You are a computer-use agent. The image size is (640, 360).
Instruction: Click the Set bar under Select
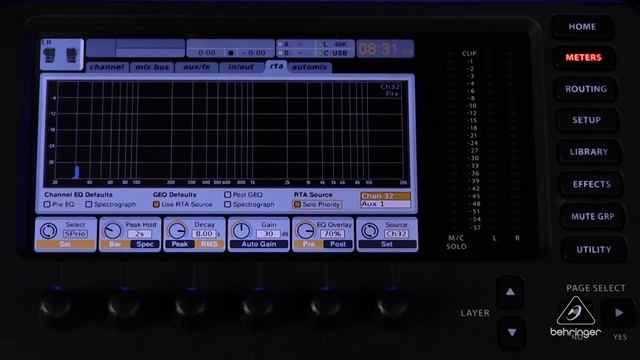pyautogui.click(x=65, y=244)
